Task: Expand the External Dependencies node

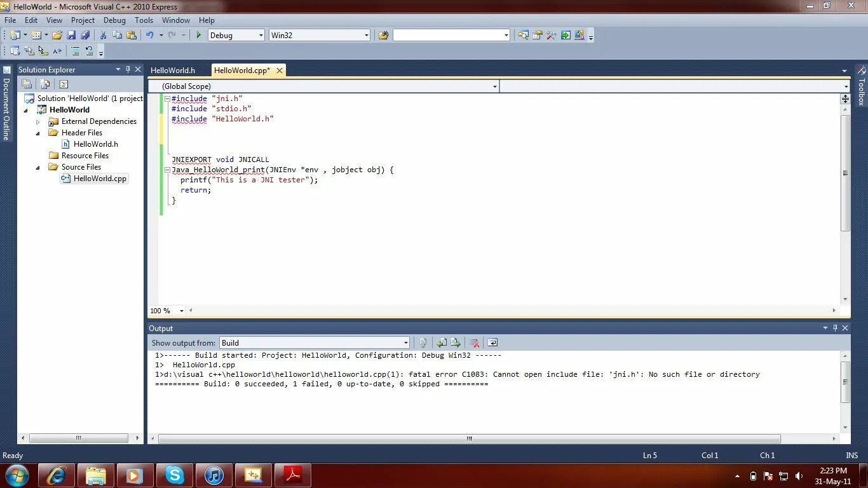Action: pos(37,121)
